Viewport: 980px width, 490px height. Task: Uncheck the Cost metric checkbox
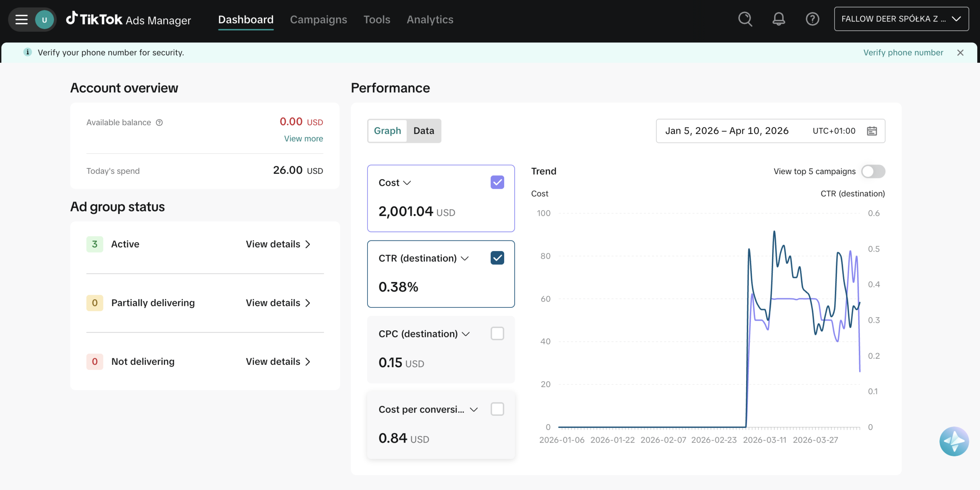coord(497,183)
